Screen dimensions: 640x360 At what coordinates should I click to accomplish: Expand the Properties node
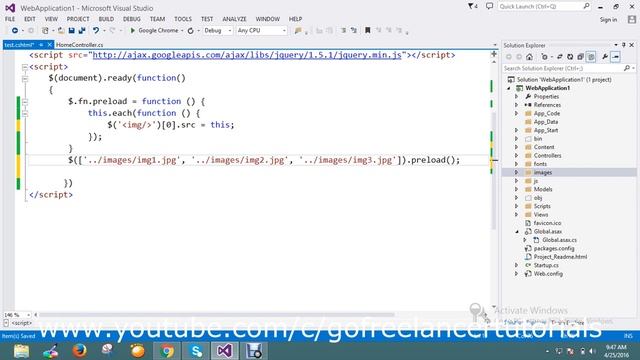click(x=517, y=97)
